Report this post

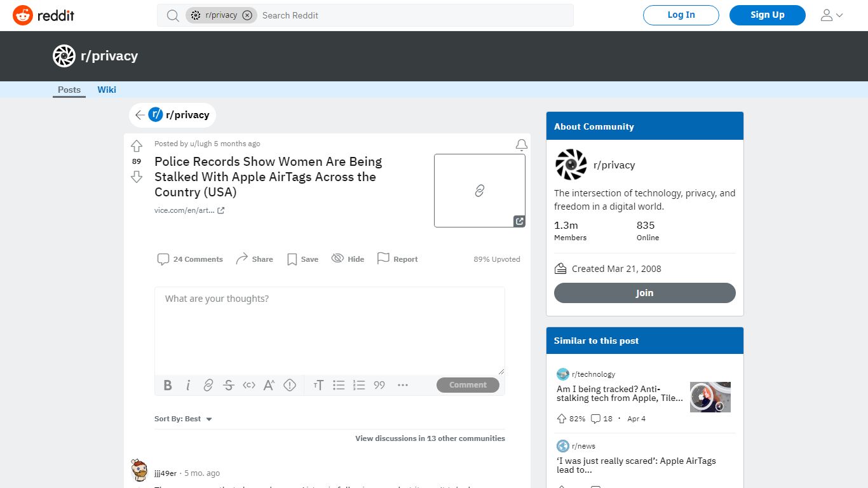(397, 259)
